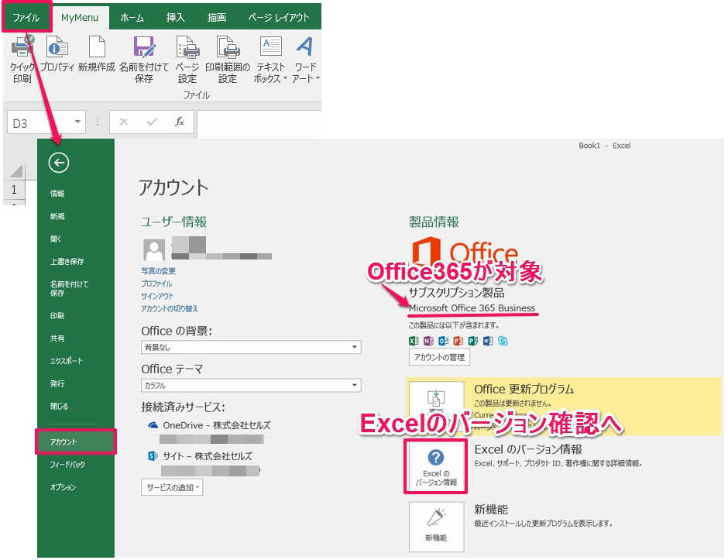Open the ファイル (File) tab
Image resolution: width=728 pixels, height=560 pixels.
(x=26, y=18)
